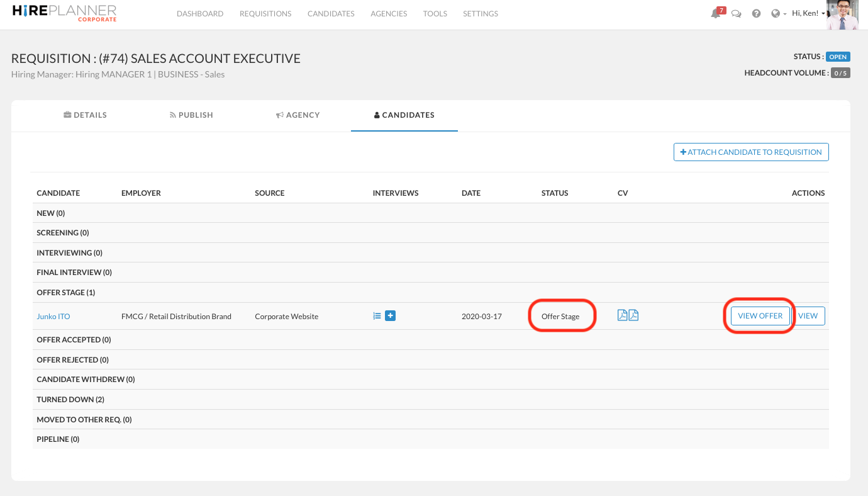Open the Requisitions menu
Image resolution: width=868 pixels, height=496 pixels.
pyautogui.click(x=265, y=14)
